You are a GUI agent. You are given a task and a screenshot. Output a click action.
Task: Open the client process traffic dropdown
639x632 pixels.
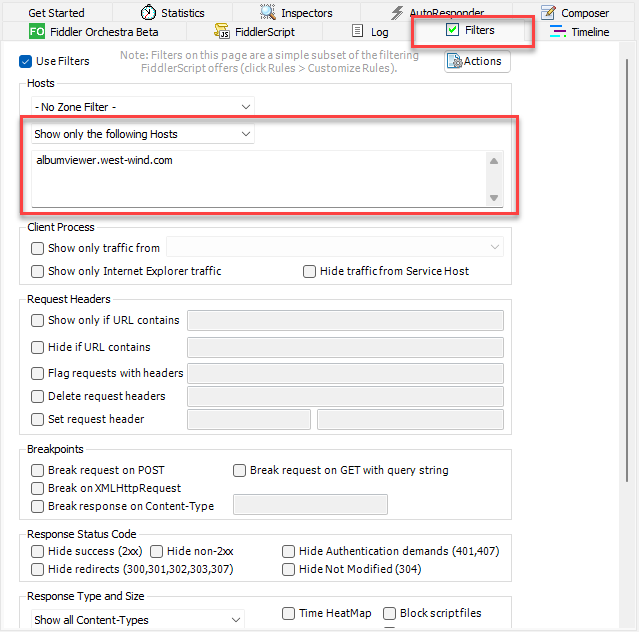(x=335, y=247)
